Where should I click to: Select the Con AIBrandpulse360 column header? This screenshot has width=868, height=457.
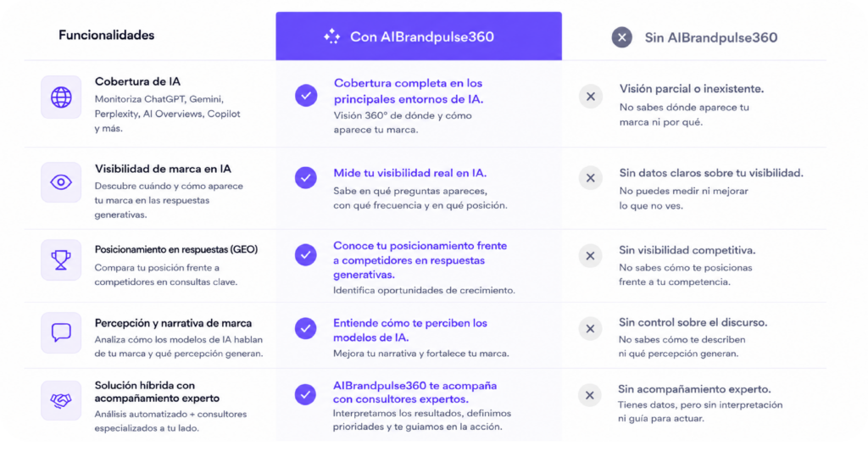click(x=419, y=36)
